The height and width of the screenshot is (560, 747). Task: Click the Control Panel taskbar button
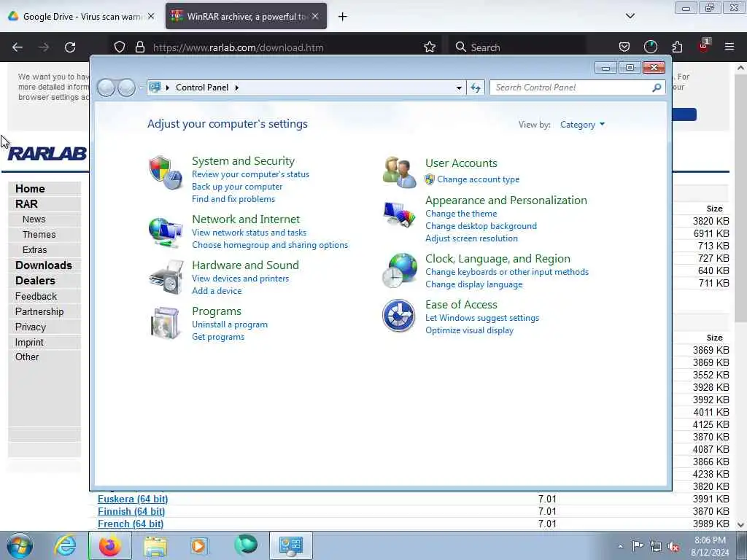[x=291, y=545]
